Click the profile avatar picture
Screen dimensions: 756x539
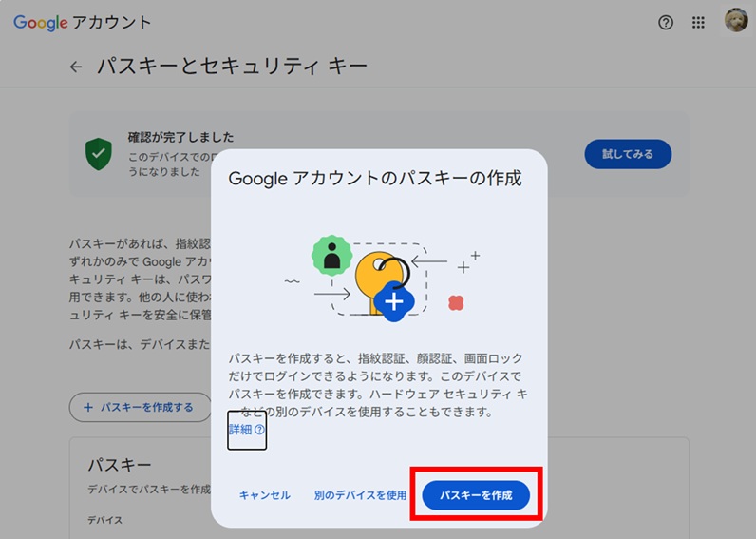[x=736, y=21]
